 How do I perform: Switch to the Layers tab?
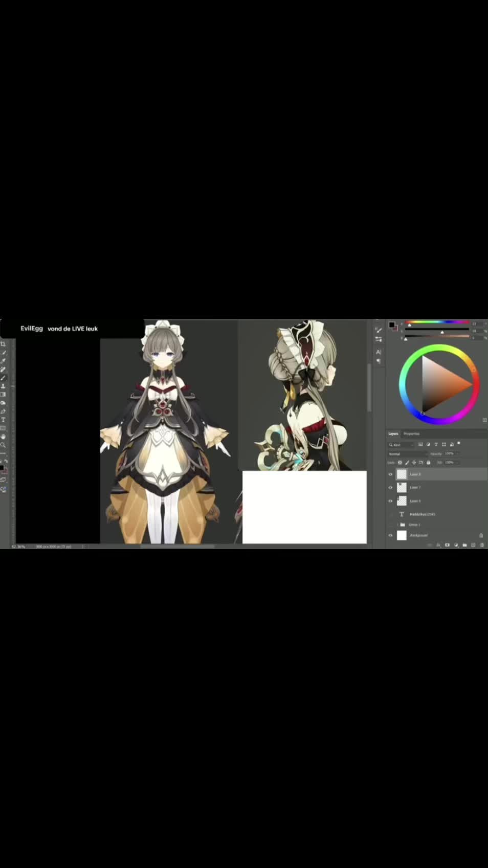tap(393, 434)
